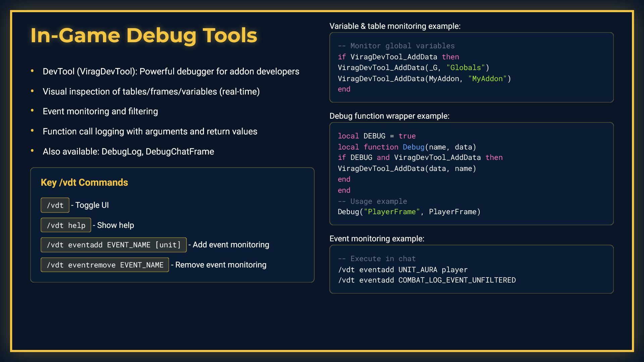Image resolution: width=644 pixels, height=362 pixels.
Task: Click the In-Game Debug Tools title
Action: pos(144,35)
